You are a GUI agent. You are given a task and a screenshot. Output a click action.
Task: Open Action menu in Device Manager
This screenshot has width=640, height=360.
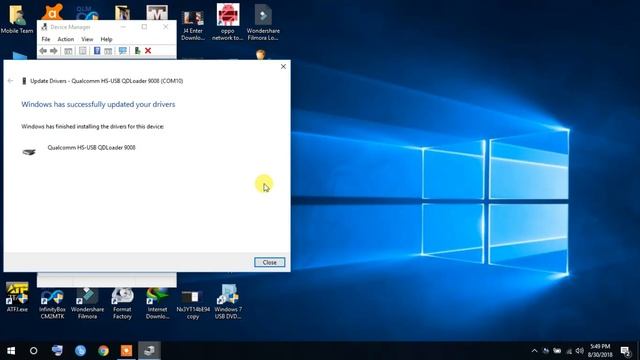click(66, 39)
